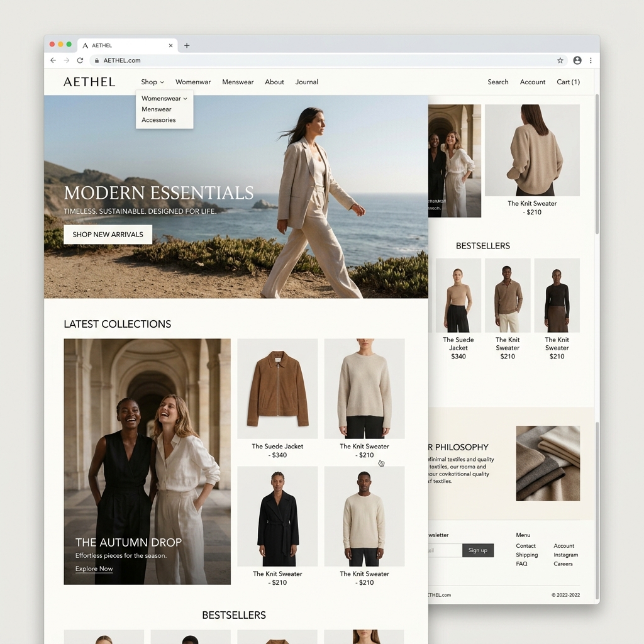Open Contact in the footer menu
The width and height of the screenshot is (644, 644).
pos(526,546)
